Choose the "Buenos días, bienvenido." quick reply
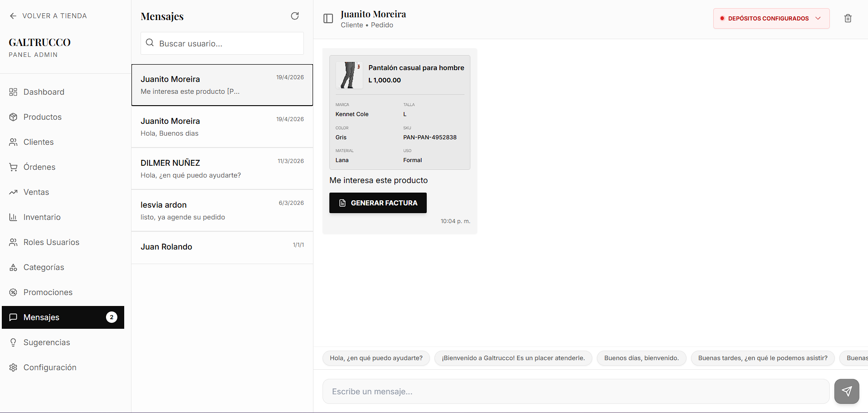This screenshot has width=868, height=413. pyautogui.click(x=641, y=358)
